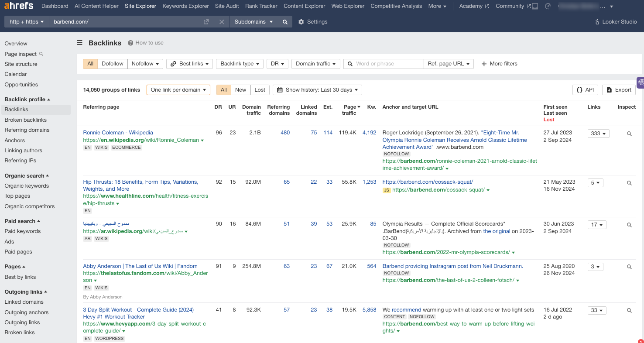Click the cossack-squat target URL
This screenshot has height=343, width=644.
pyautogui.click(x=438, y=190)
